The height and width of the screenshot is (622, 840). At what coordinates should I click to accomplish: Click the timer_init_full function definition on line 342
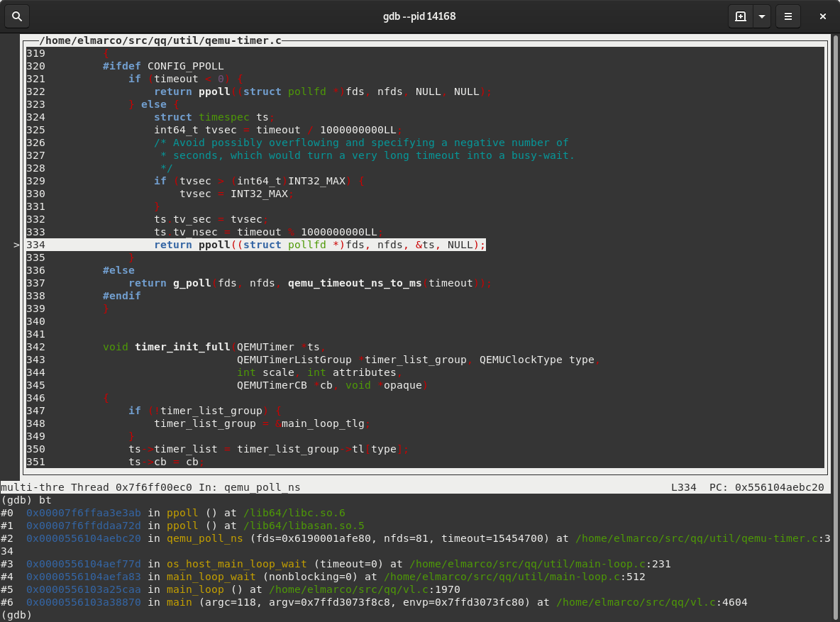point(182,347)
